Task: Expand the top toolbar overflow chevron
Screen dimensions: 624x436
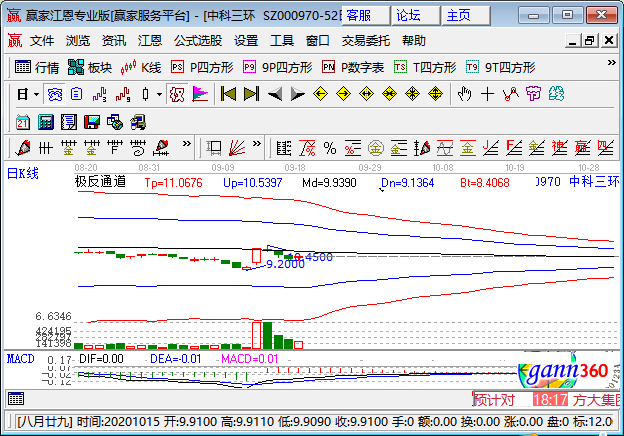Action: 611,62
